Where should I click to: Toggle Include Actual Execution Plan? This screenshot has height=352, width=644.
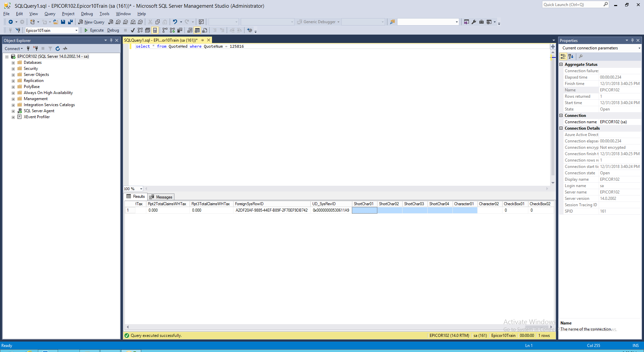coord(165,30)
